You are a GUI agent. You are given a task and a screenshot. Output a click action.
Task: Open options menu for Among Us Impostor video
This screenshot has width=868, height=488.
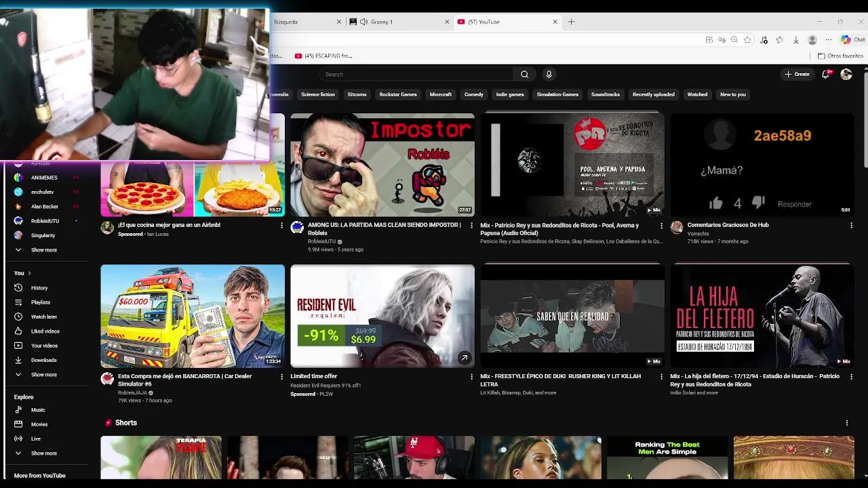click(472, 226)
